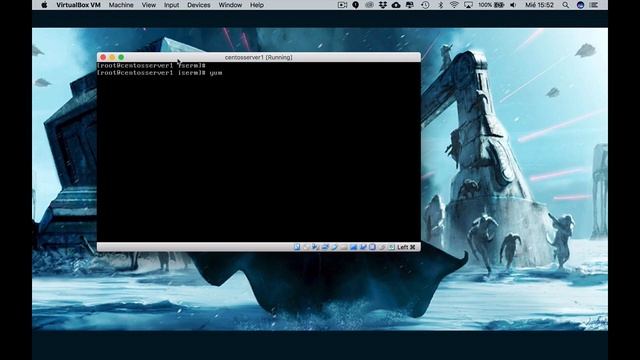Click the Time Machine icon in the menu bar
Screen dimensions: 640x360
425,5
